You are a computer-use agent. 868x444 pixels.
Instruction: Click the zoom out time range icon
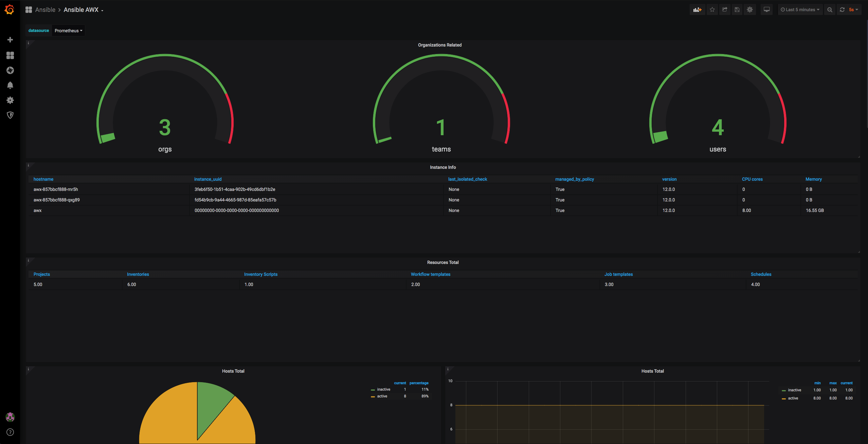pos(830,10)
